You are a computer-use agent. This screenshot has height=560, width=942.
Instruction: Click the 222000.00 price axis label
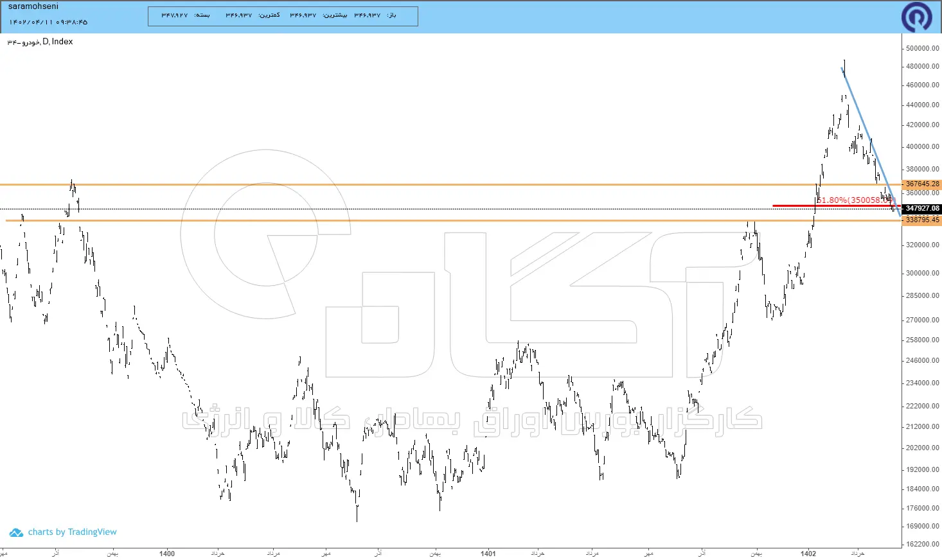point(923,406)
